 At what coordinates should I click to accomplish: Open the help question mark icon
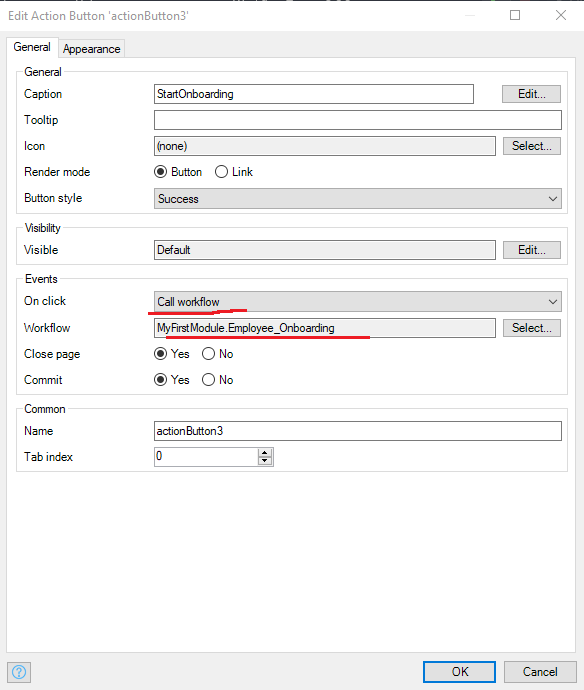[x=19, y=672]
